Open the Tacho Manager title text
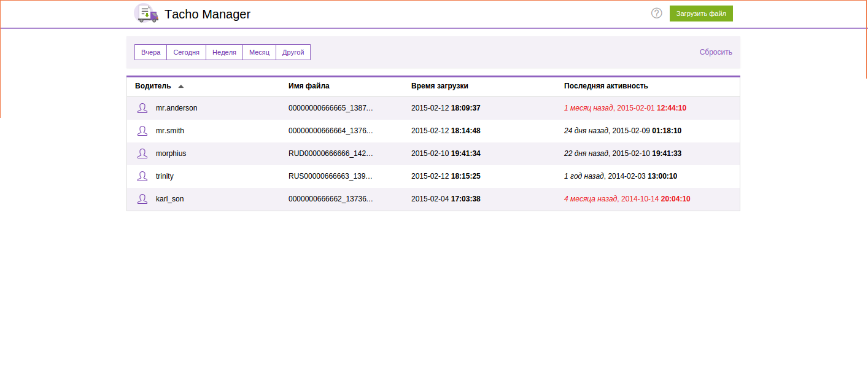Screen dimensions: 868x385 [x=207, y=14]
